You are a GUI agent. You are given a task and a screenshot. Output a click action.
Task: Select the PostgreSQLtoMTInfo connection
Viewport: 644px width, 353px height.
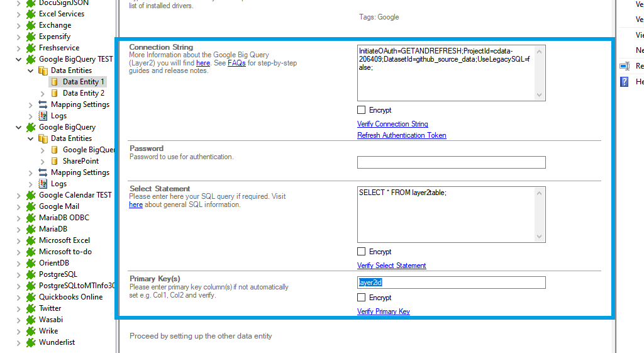pyautogui.click(x=77, y=286)
